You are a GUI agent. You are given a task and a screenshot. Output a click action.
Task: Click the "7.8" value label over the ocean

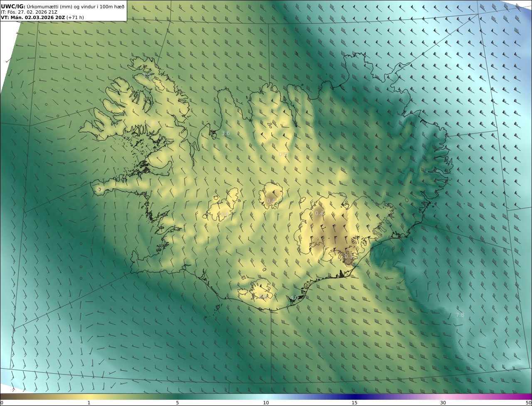pyautogui.click(x=460, y=315)
